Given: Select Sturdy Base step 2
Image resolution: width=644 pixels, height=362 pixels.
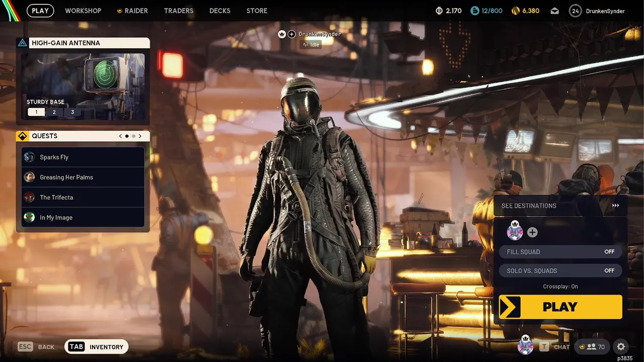Looking at the screenshot, I should 54,112.
